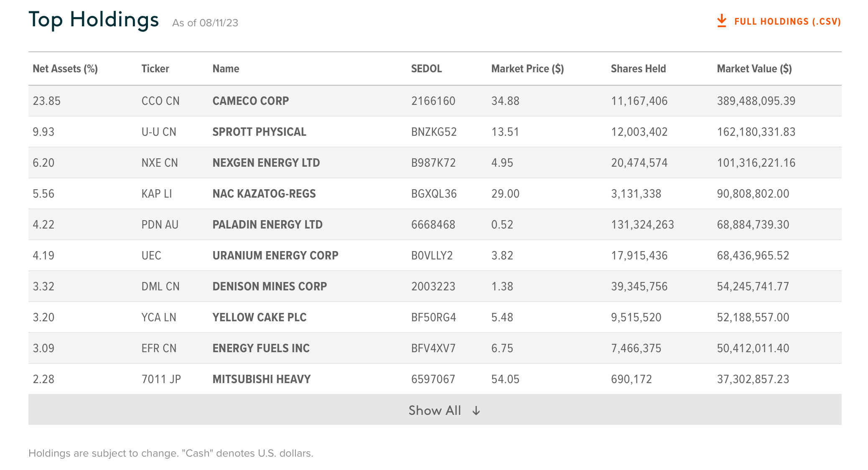Viewport: 868px width, 470px height.
Task: Click SEDOL code BGXQL36
Action: coord(434,194)
